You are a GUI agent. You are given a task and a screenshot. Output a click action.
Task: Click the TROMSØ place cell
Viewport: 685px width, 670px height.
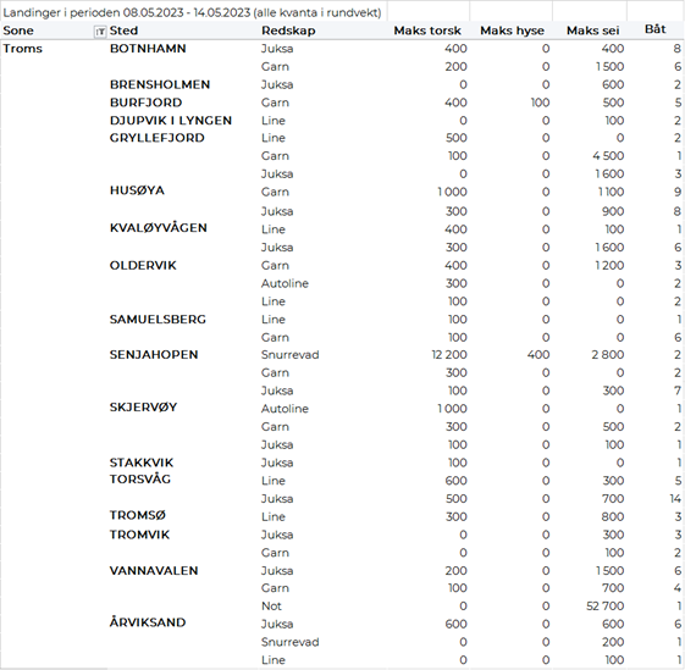(137, 516)
